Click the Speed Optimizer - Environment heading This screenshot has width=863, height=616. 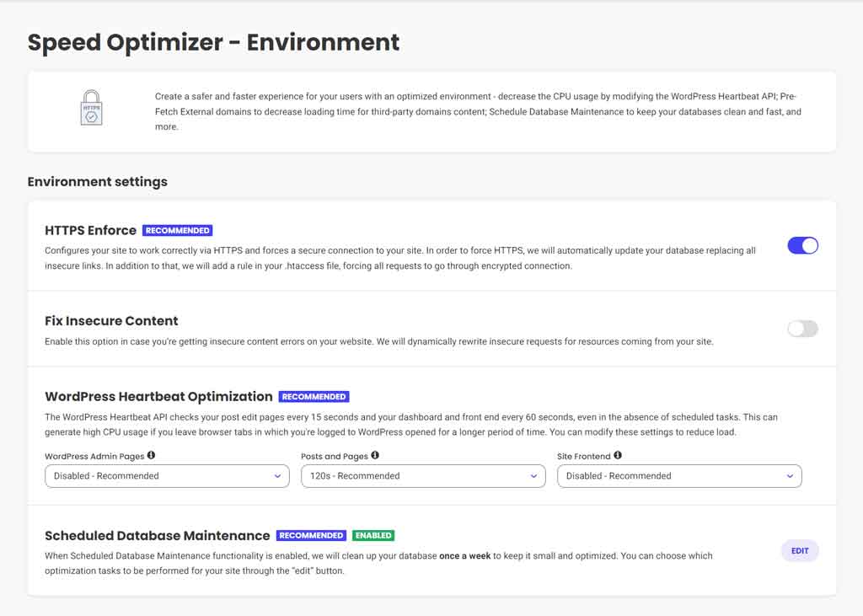pos(213,42)
